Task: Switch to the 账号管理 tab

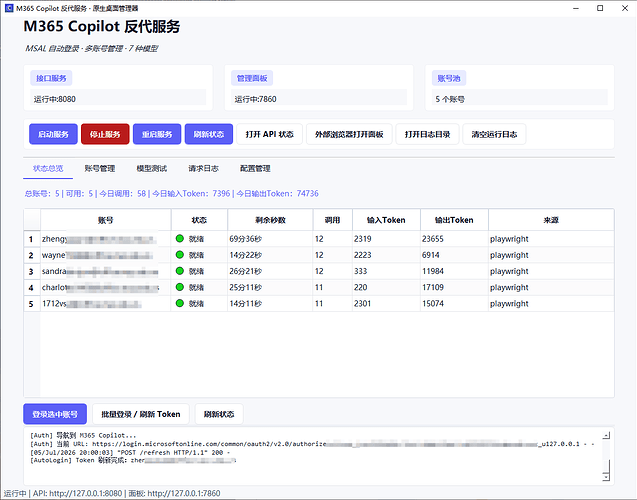Action: (x=100, y=169)
